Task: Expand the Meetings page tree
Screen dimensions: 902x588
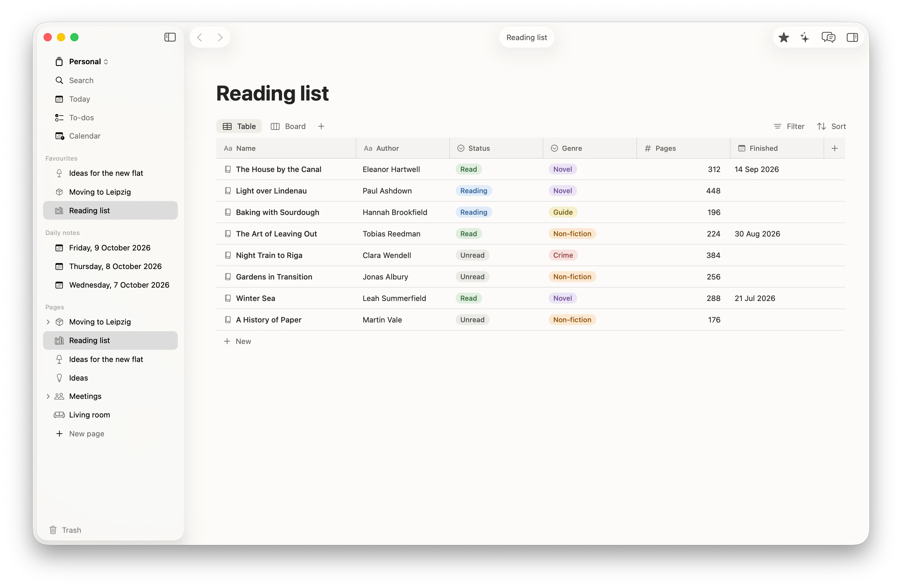Action: (48, 396)
